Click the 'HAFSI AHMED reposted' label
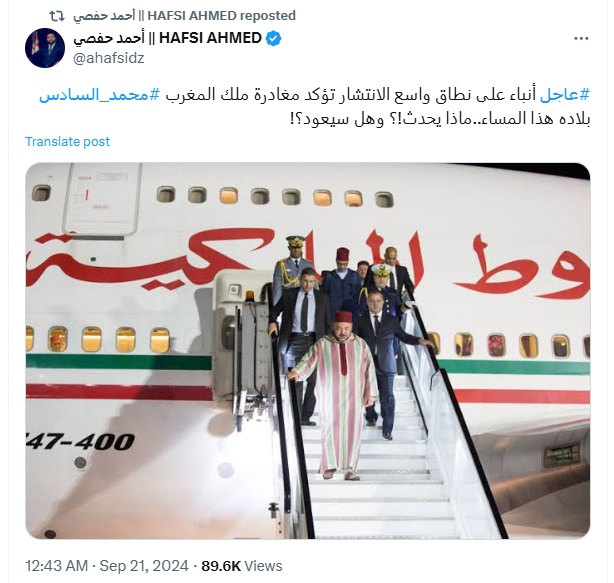The image size is (614, 583). [x=221, y=16]
